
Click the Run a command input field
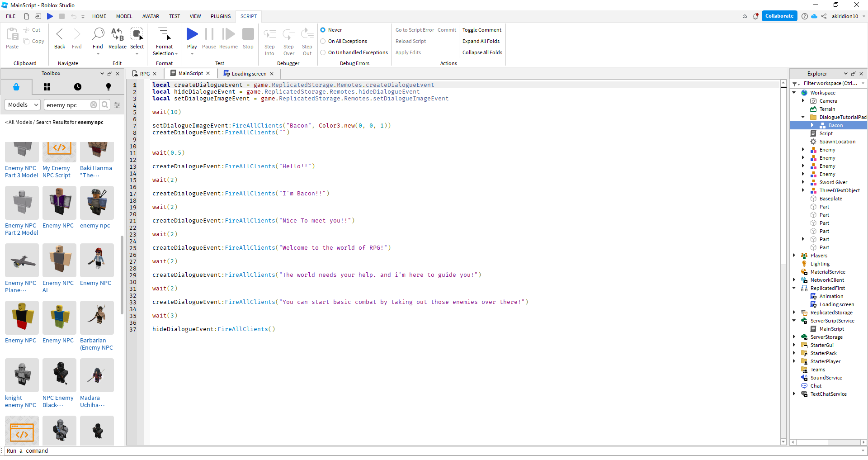pos(90,451)
